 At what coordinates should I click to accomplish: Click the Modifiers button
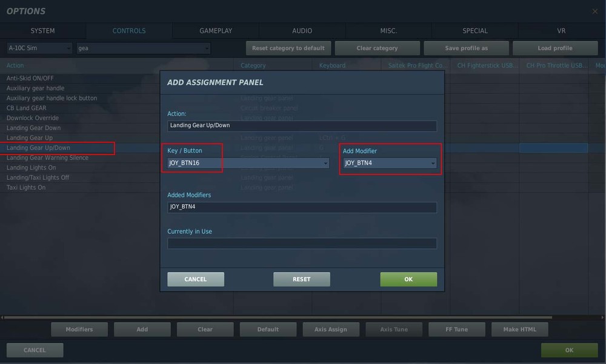click(x=79, y=329)
